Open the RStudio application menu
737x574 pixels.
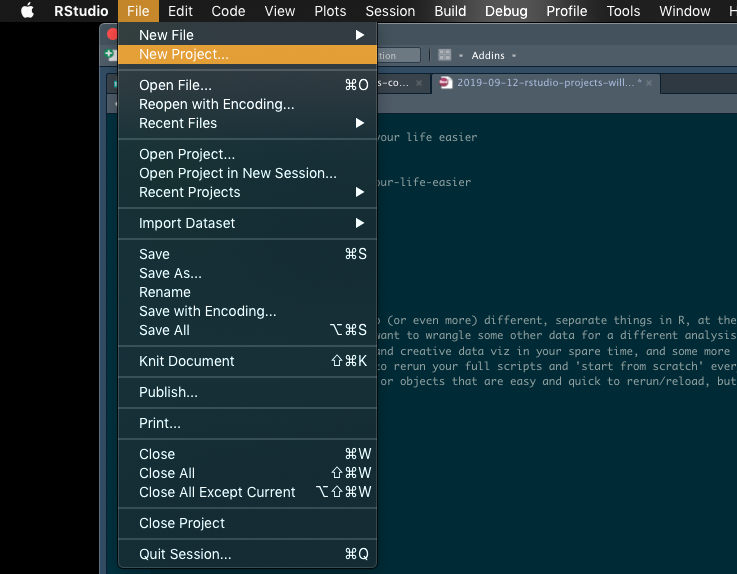[81, 11]
